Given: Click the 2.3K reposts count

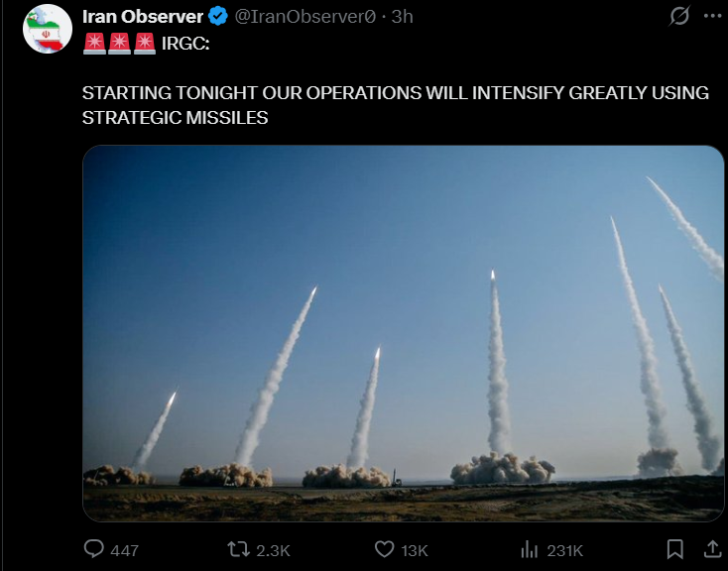Looking at the screenshot, I should [x=273, y=550].
